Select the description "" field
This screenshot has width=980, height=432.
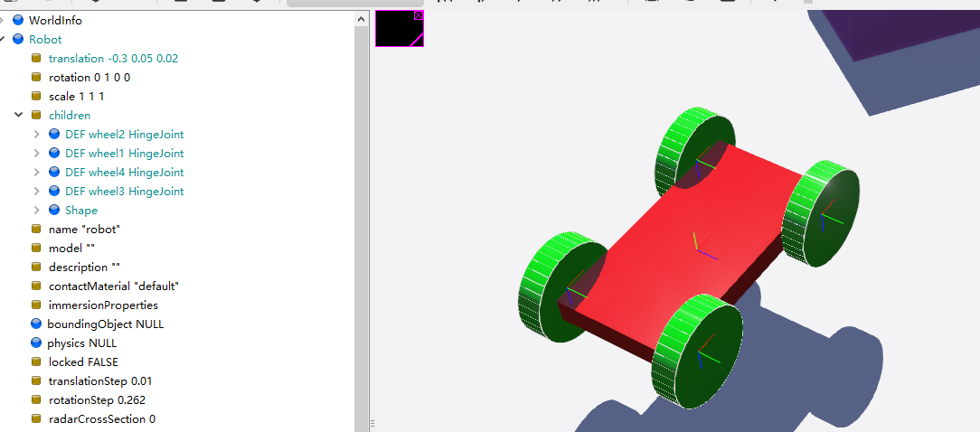coord(84,267)
